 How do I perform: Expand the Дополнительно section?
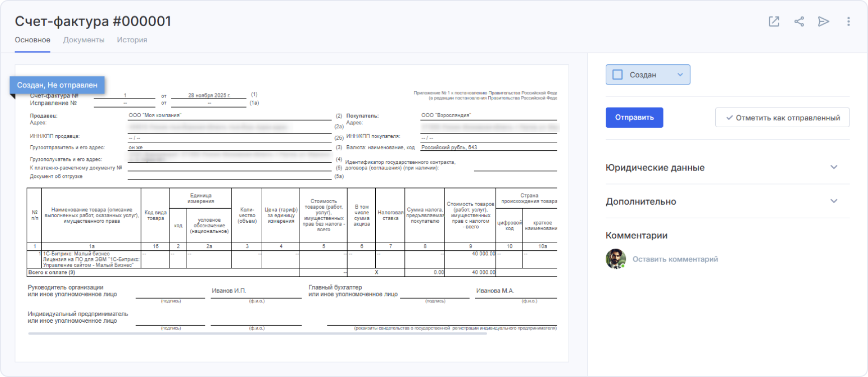pos(834,201)
